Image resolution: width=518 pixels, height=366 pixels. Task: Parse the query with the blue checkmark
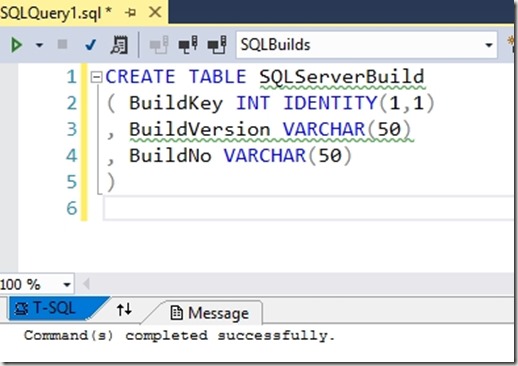(90, 45)
